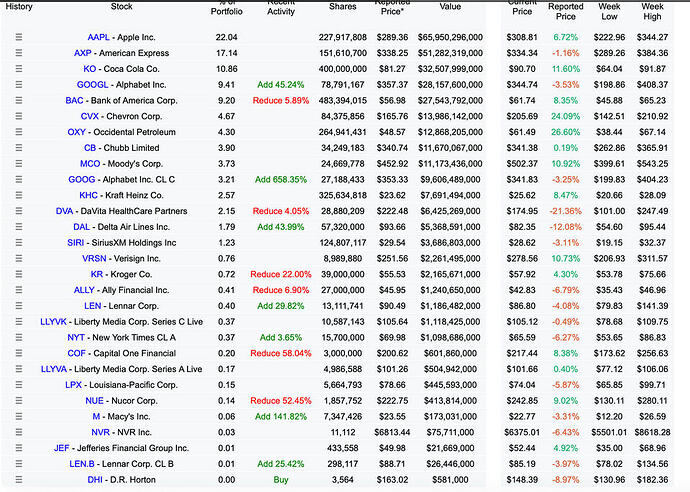Open history icon for Kroger Co. row
The width and height of the screenshot is (690, 492).
pyautogui.click(x=18, y=274)
